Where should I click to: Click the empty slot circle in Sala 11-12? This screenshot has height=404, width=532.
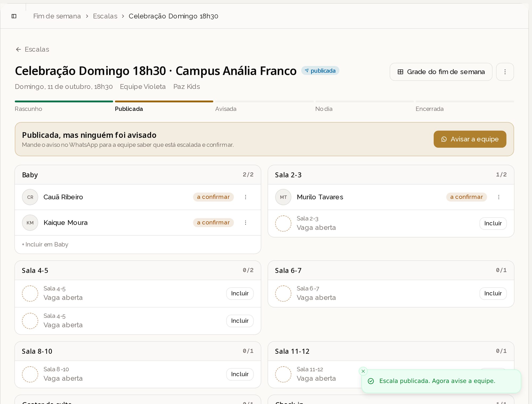point(283,374)
